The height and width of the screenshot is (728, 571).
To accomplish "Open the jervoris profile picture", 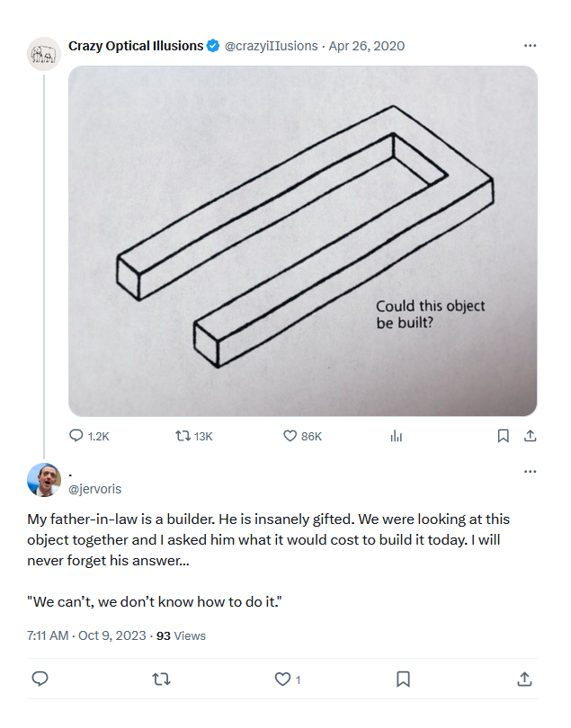I will tap(44, 480).
